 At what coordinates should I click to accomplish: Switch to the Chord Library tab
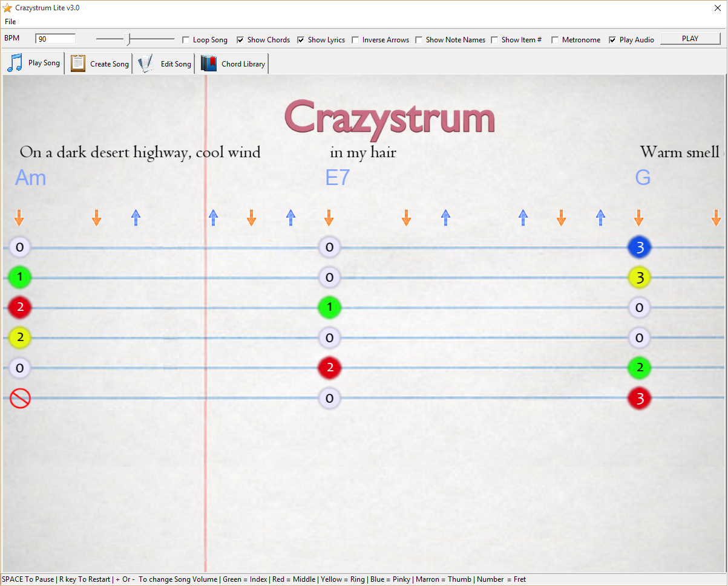click(x=233, y=63)
